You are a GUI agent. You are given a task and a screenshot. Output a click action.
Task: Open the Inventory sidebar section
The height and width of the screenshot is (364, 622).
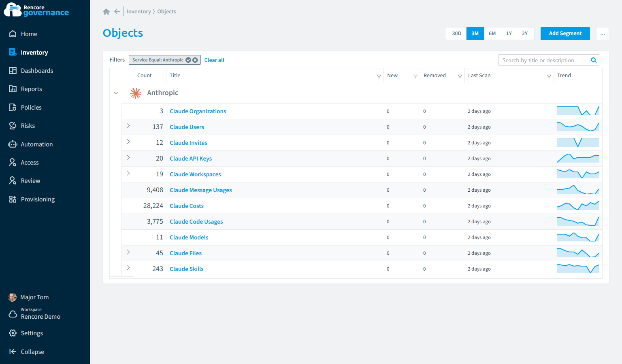tap(34, 53)
